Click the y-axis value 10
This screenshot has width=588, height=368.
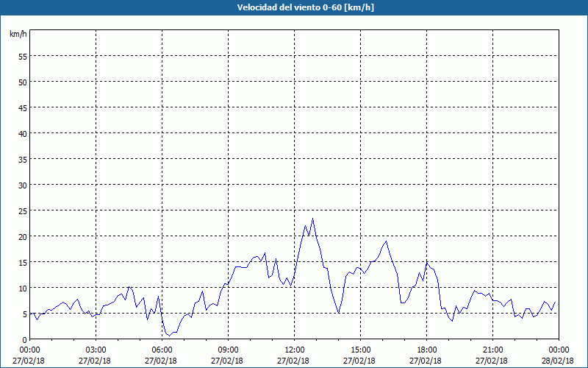pyautogui.click(x=23, y=288)
